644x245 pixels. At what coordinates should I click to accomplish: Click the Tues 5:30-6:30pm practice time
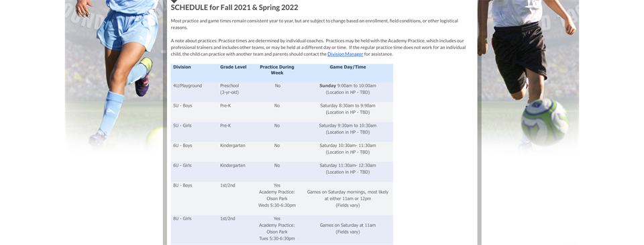pyautogui.click(x=277, y=238)
